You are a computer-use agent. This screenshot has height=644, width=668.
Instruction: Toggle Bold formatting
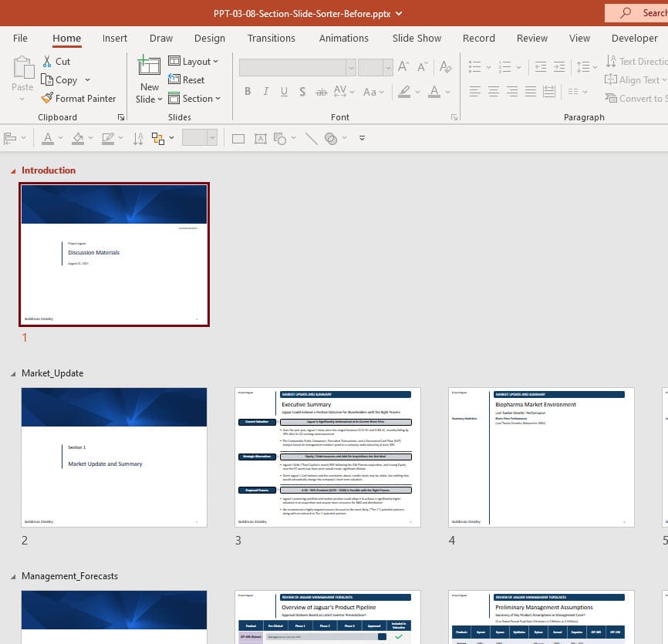(248, 92)
